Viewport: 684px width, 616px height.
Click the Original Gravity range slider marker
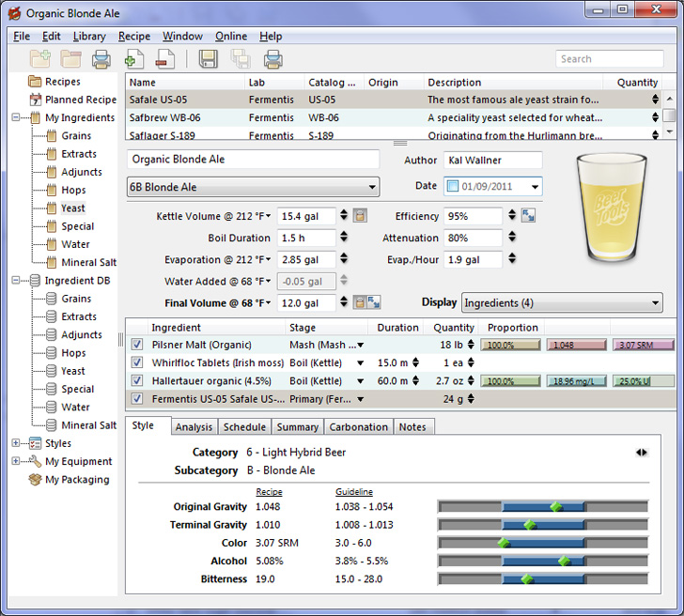[555, 507]
